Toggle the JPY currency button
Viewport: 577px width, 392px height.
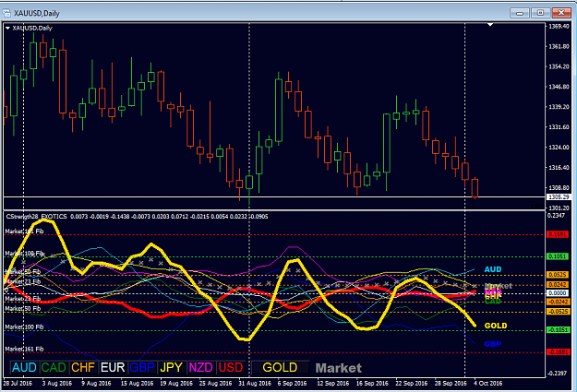171,367
